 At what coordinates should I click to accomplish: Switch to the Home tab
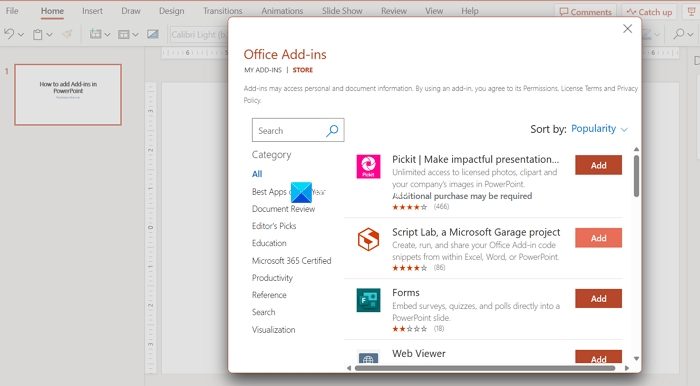pos(52,11)
